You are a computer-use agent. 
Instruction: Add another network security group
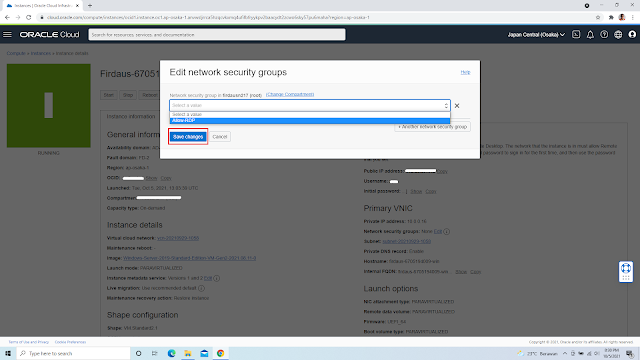432,127
